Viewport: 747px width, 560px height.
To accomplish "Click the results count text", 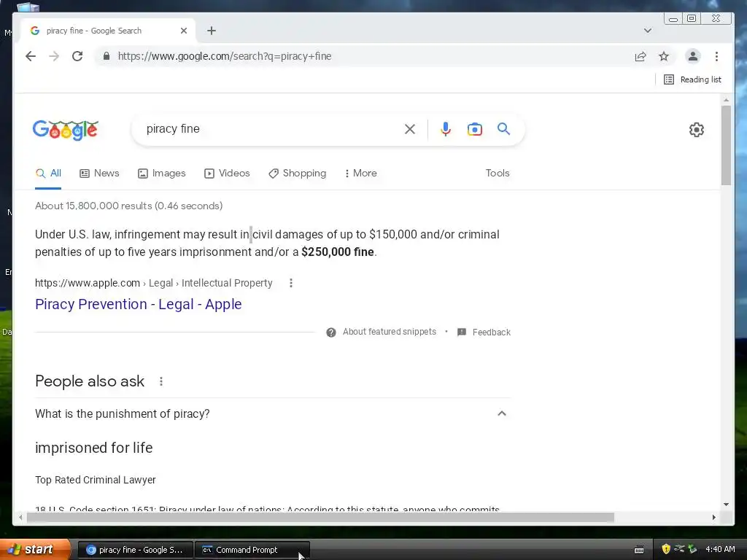I will point(128,206).
